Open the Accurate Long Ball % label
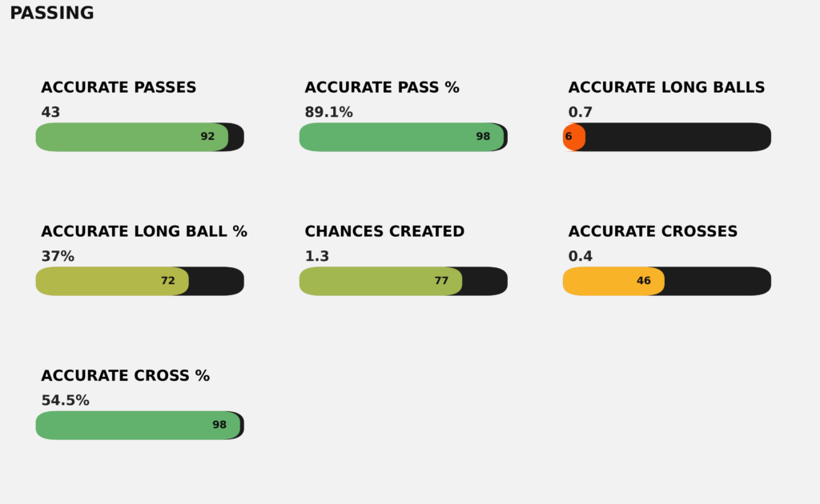 coord(144,232)
